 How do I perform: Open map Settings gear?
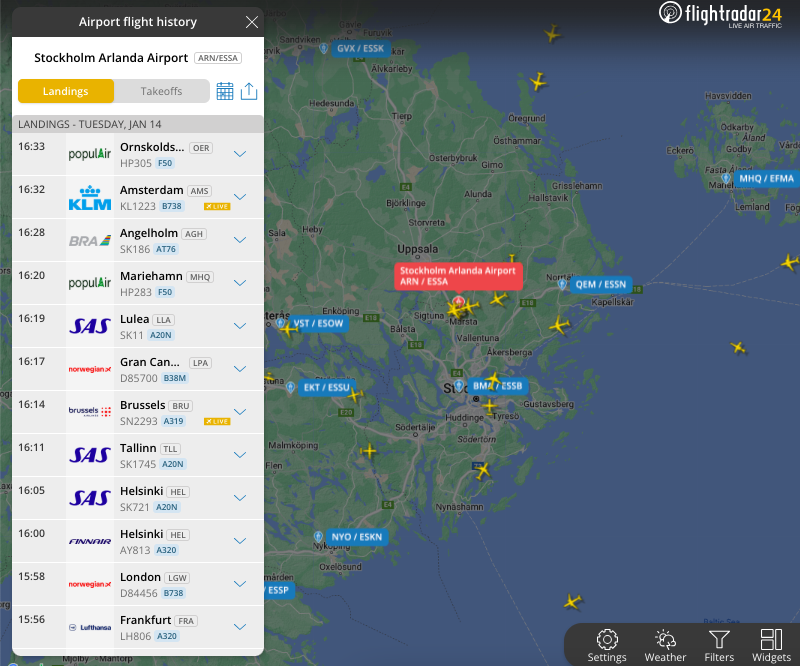point(607,646)
